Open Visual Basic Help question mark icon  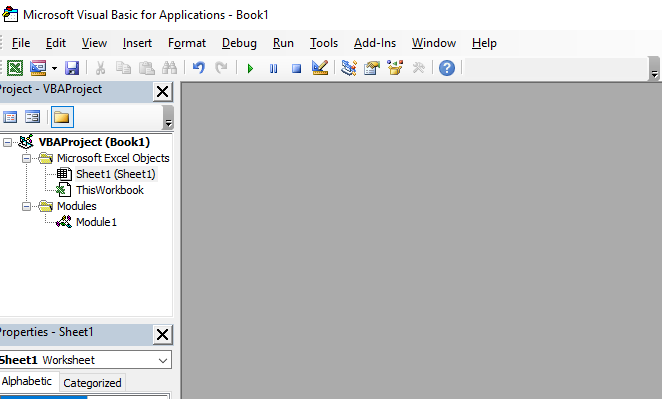pos(447,68)
